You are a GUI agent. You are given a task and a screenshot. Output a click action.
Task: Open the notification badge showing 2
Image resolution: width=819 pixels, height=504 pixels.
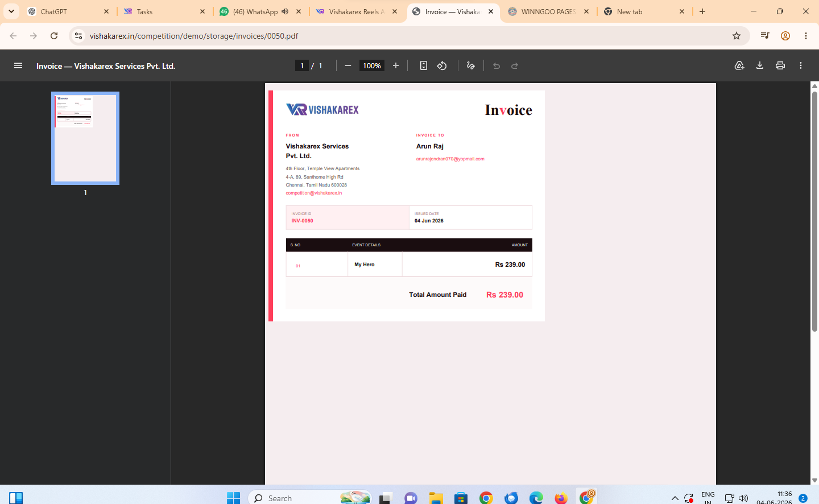coord(803,498)
